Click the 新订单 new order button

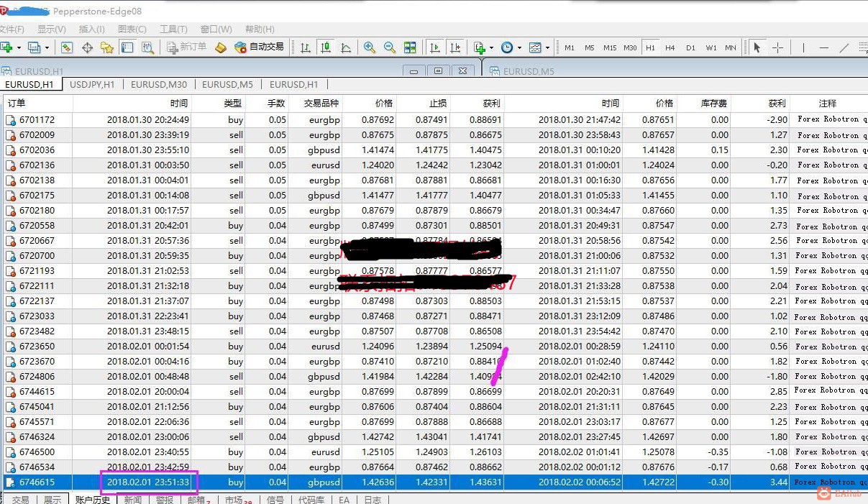point(186,47)
